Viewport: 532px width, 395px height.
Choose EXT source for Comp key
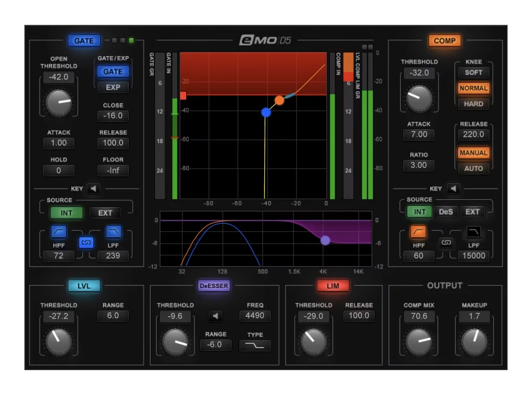[472, 212]
